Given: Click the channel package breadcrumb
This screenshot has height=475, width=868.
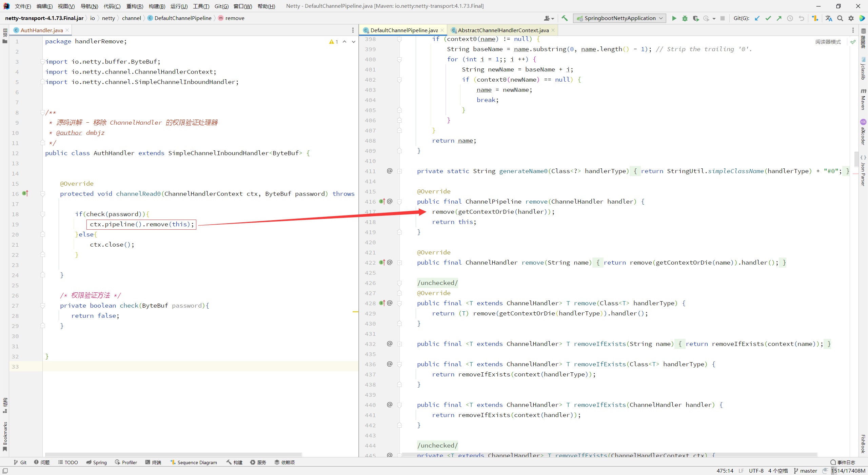Looking at the screenshot, I should coord(132,18).
